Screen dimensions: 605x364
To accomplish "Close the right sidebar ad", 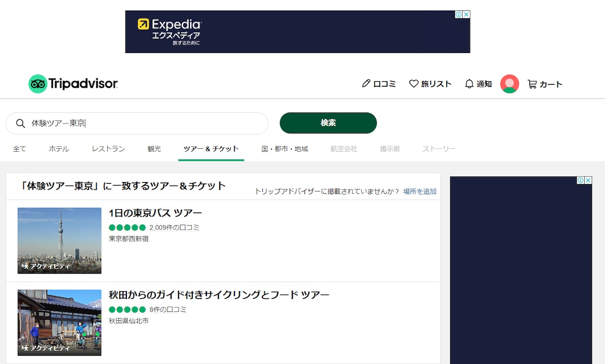I will point(588,181).
